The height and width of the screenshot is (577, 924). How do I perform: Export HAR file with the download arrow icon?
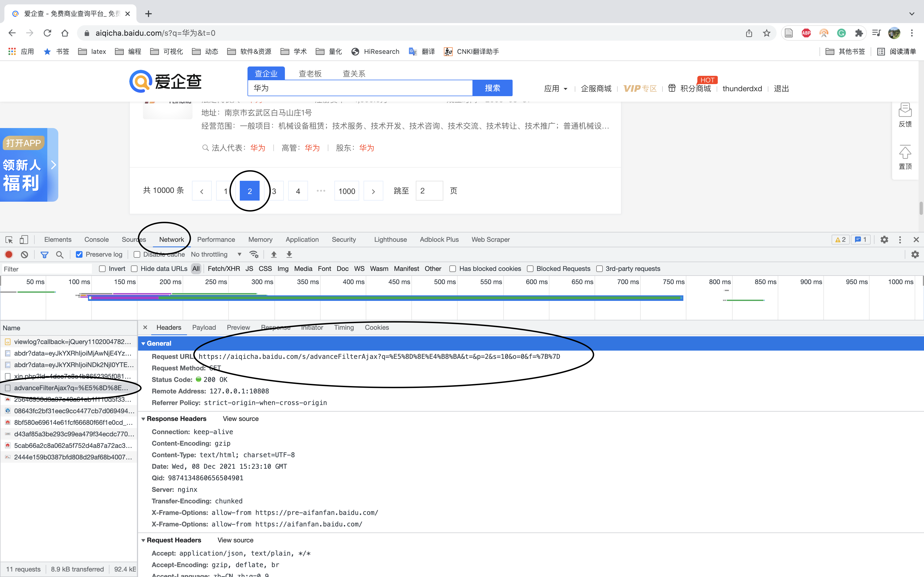289,254
